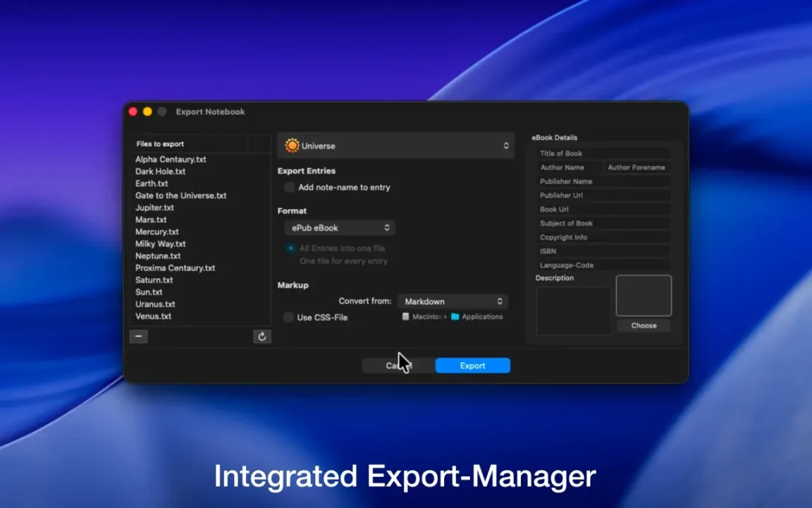
Task: Click the Universe notebook sun icon
Action: click(292, 145)
